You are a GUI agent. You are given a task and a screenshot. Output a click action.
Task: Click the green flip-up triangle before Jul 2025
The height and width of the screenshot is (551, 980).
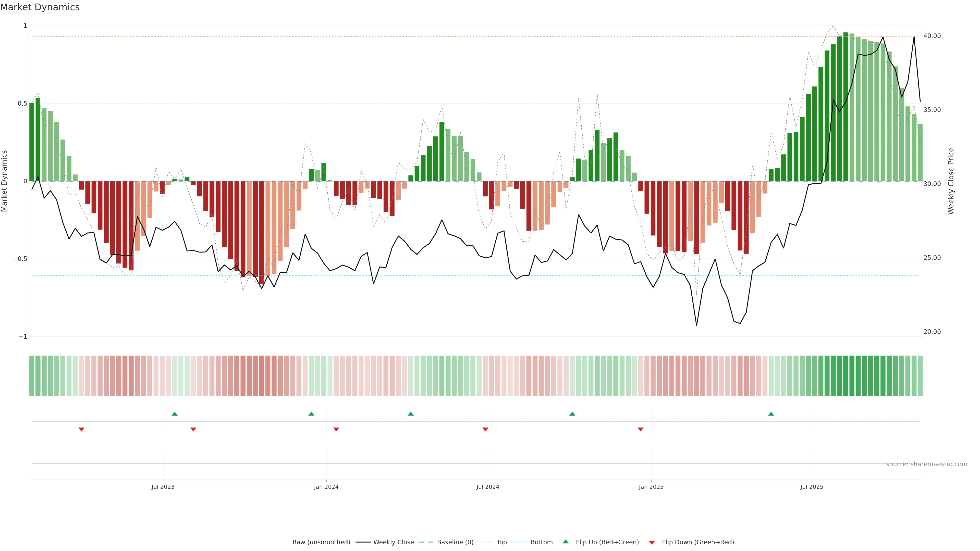click(771, 414)
